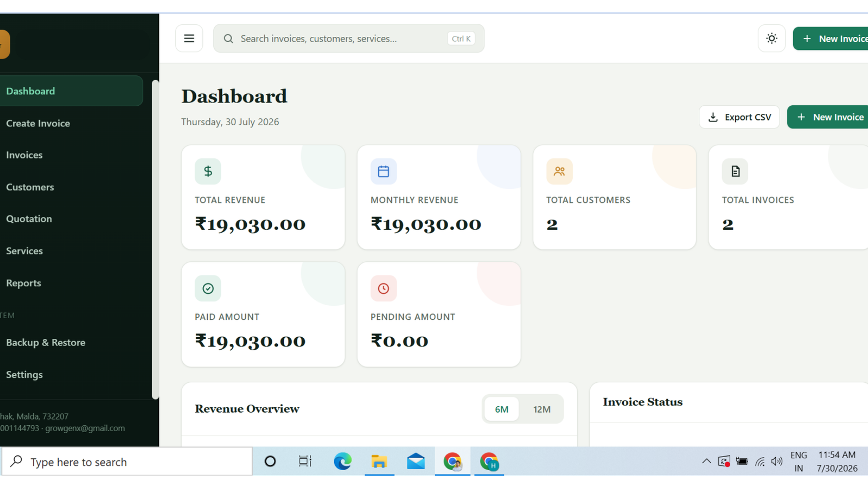The height and width of the screenshot is (488, 868).
Task: Select the date text 'Thursday, 30 July 2026'
Action: (230, 122)
